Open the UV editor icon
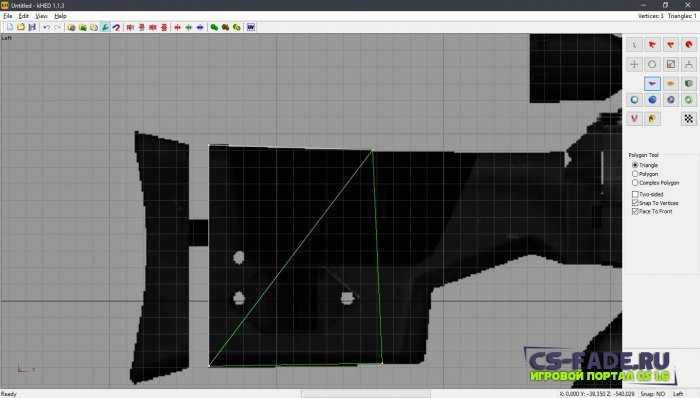Viewport: 700px width, 398px height. tap(251, 27)
